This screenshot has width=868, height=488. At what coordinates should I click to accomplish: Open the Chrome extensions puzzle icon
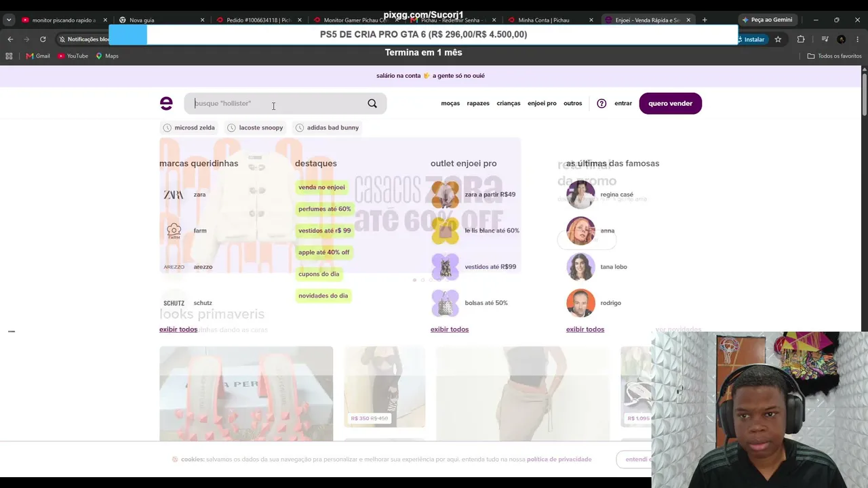click(801, 39)
